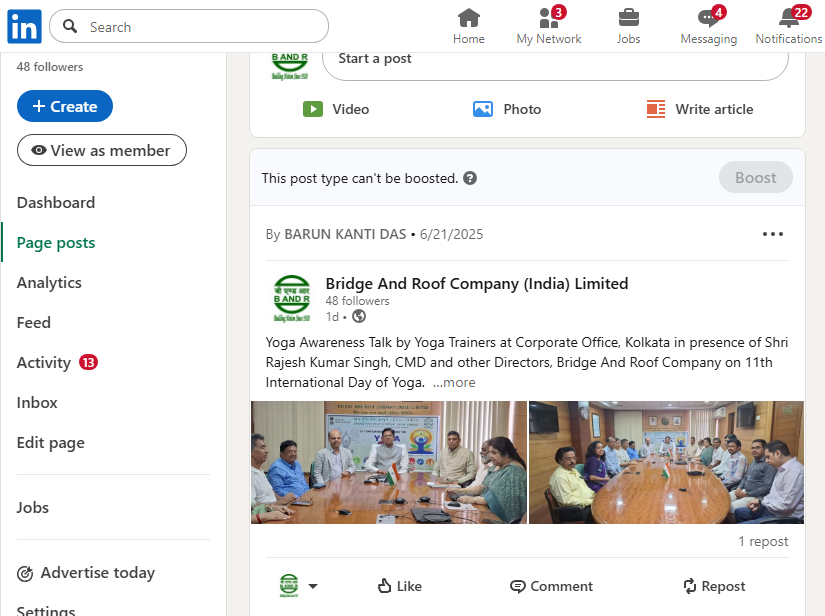Click the blue Photo icon

(x=482, y=109)
